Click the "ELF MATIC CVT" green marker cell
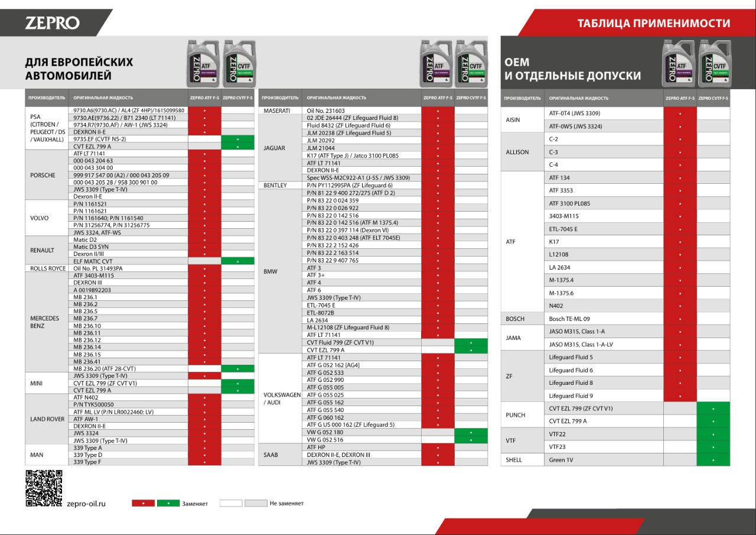This screenshot has width=756, height=535. point(237,261)
